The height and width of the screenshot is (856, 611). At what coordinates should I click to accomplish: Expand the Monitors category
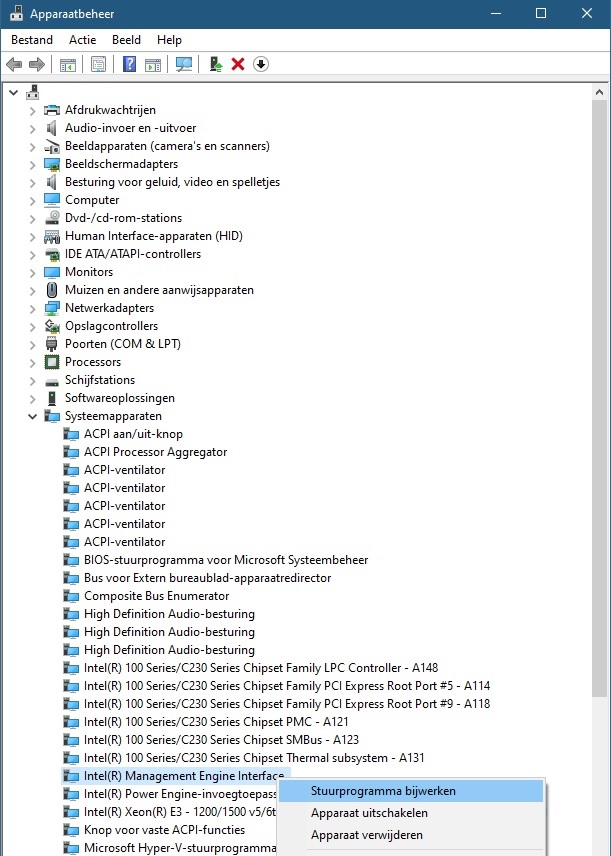pyautogui.click(x=32, y=273)
